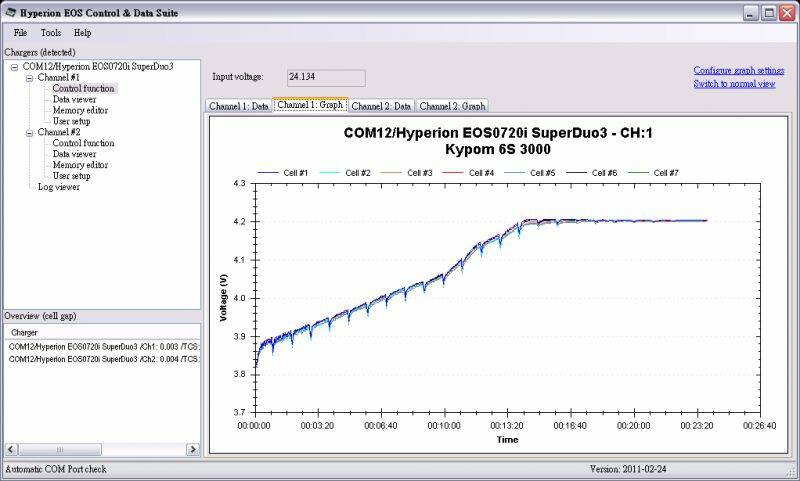Switch to Channel 1: Data tab
Screen dimensions: 800x481
238,106
